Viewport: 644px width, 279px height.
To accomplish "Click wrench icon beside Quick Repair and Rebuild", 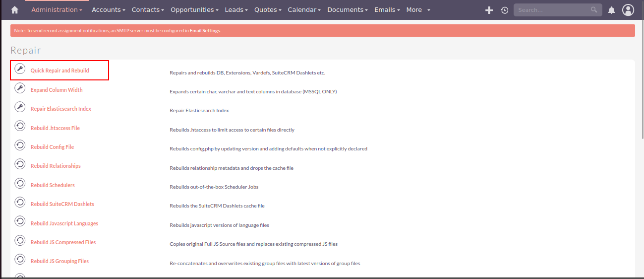I will tap(20, 69).
